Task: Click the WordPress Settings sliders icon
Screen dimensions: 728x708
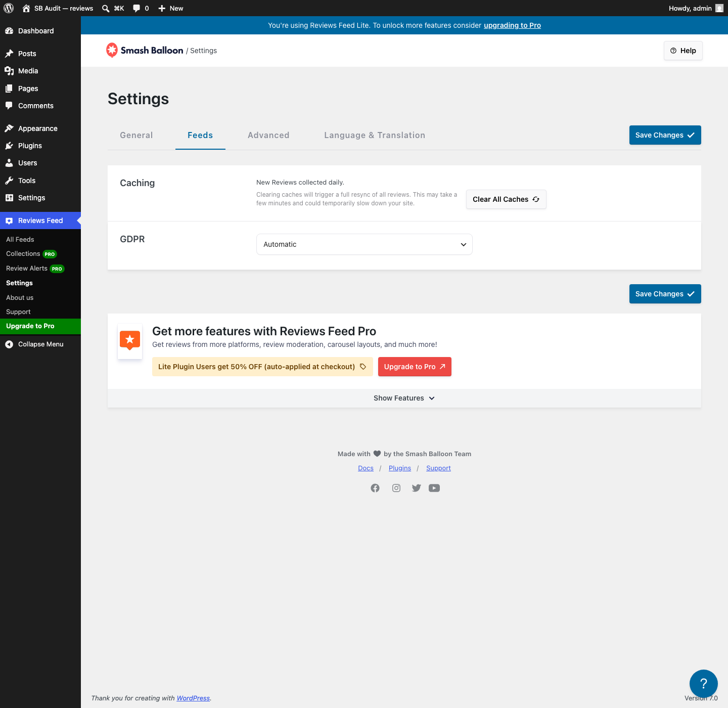Action: 9,198
